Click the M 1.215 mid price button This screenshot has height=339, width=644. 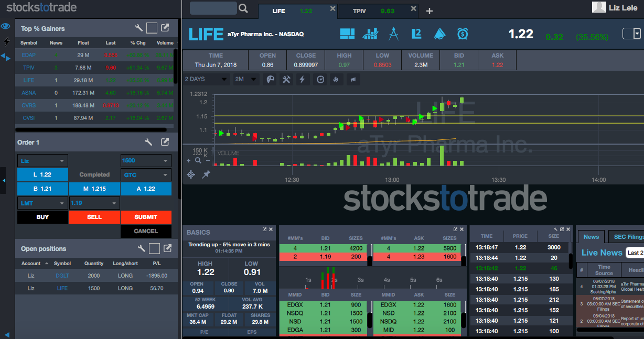coord(94,189)
